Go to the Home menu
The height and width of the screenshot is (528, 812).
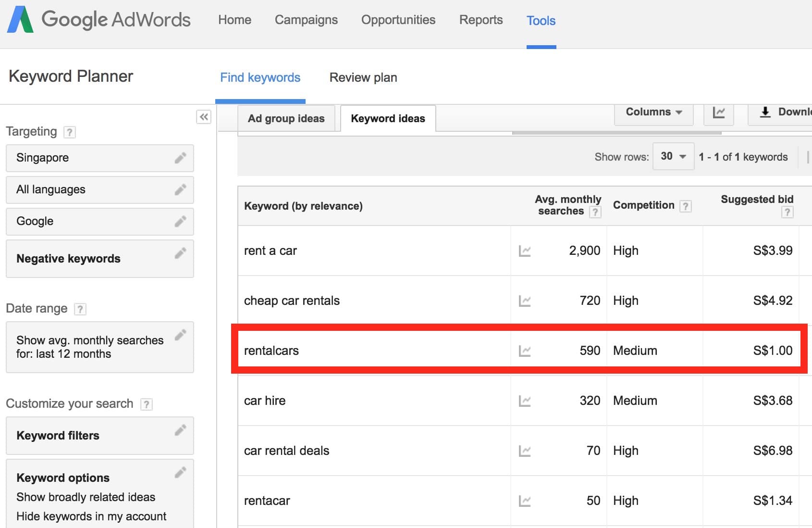[x=234, y=20]
